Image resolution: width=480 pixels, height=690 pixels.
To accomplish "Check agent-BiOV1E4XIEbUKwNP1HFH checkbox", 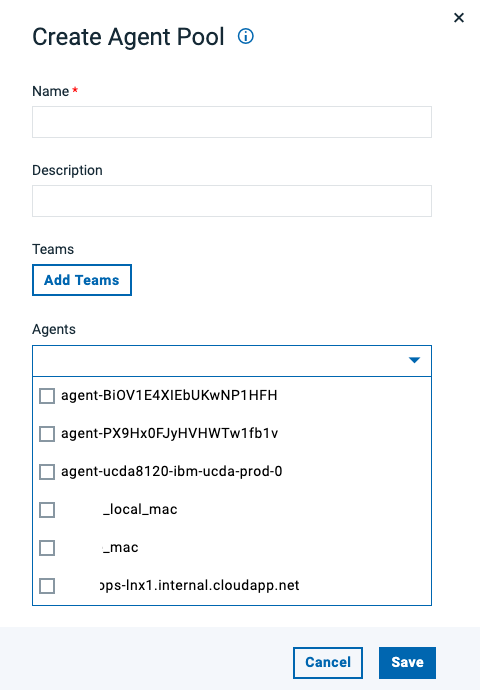I will [47, 396].
